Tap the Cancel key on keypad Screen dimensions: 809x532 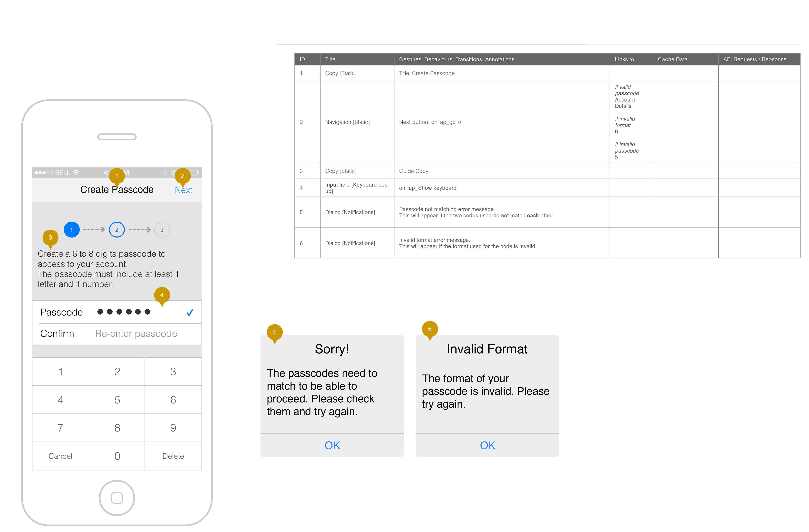point(60,456)
